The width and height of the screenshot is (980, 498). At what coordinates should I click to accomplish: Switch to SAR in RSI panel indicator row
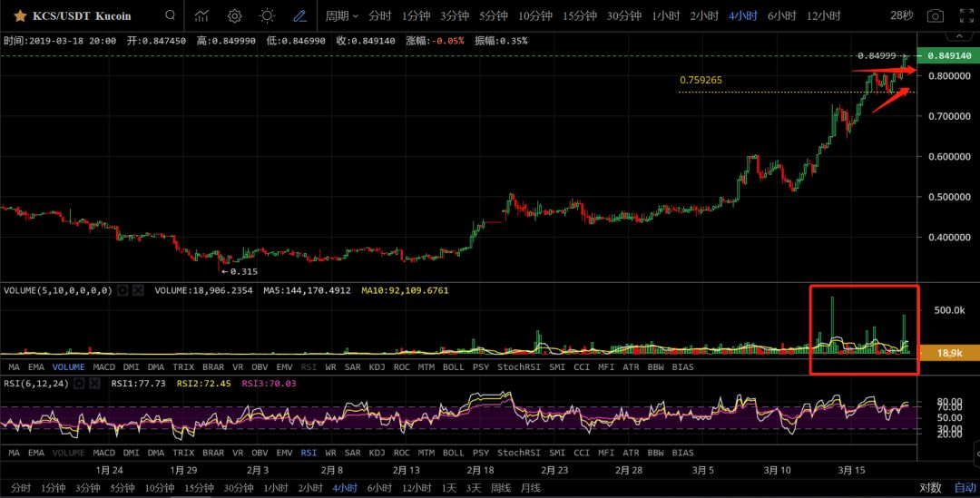[x=352, y=453]
